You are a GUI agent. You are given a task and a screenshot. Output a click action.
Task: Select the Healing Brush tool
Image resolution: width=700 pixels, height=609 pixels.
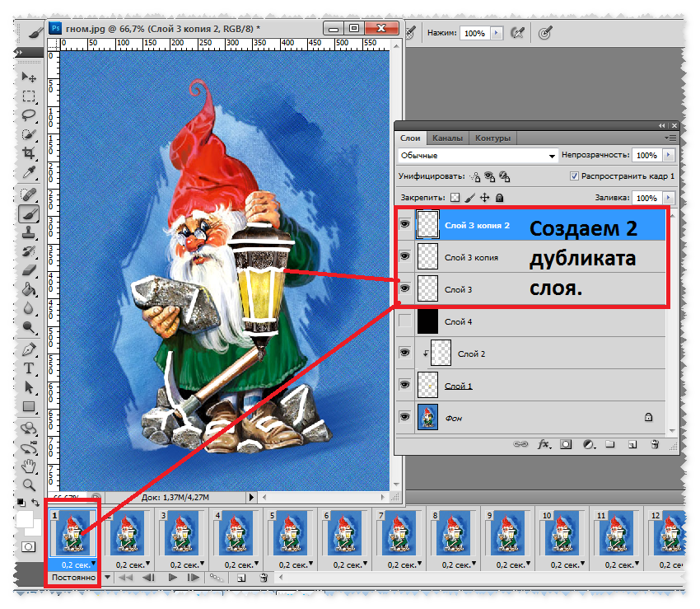click(29, 194)
